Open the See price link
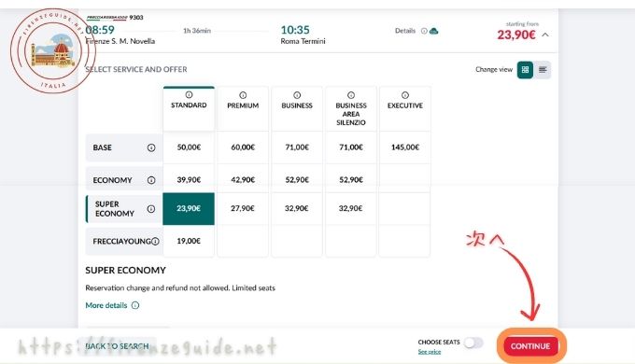The width and height of the screenshot is (635, 364). (430, 352)
